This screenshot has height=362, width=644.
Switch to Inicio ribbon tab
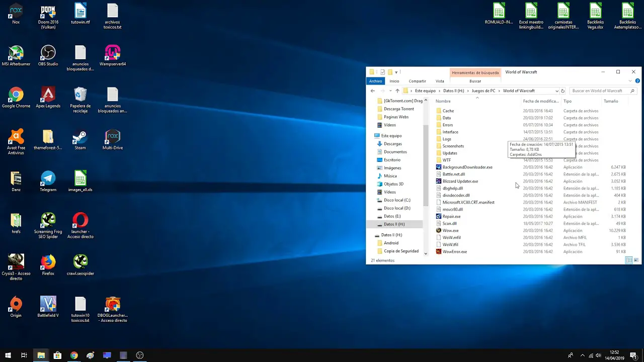click(394, 81)
